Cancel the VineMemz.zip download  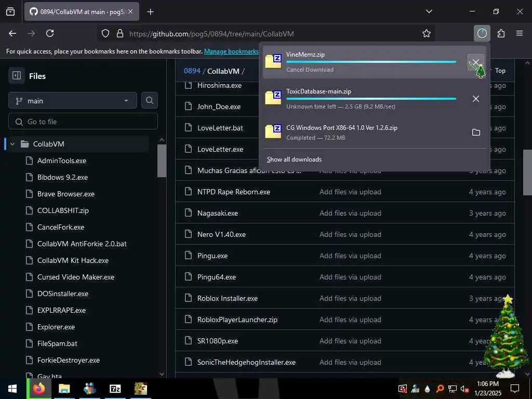coord(476,62)
